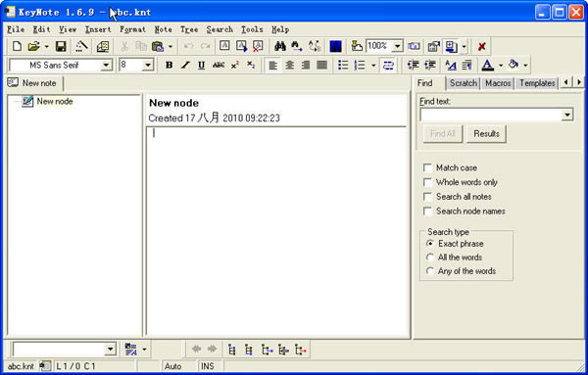The height and width of the screenshot is (375, 588).
Task: Apply Italic formatting
Action: point(185,65)
